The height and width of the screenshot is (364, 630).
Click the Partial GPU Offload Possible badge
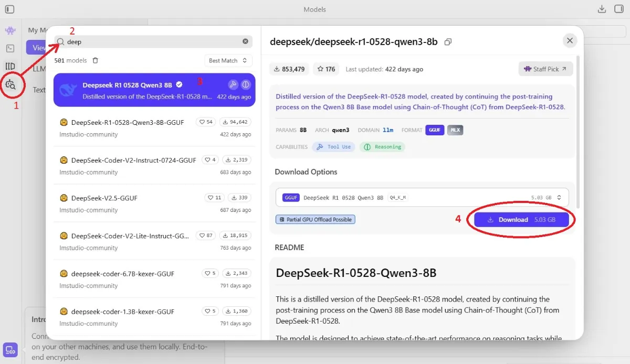tap(316, 219)
